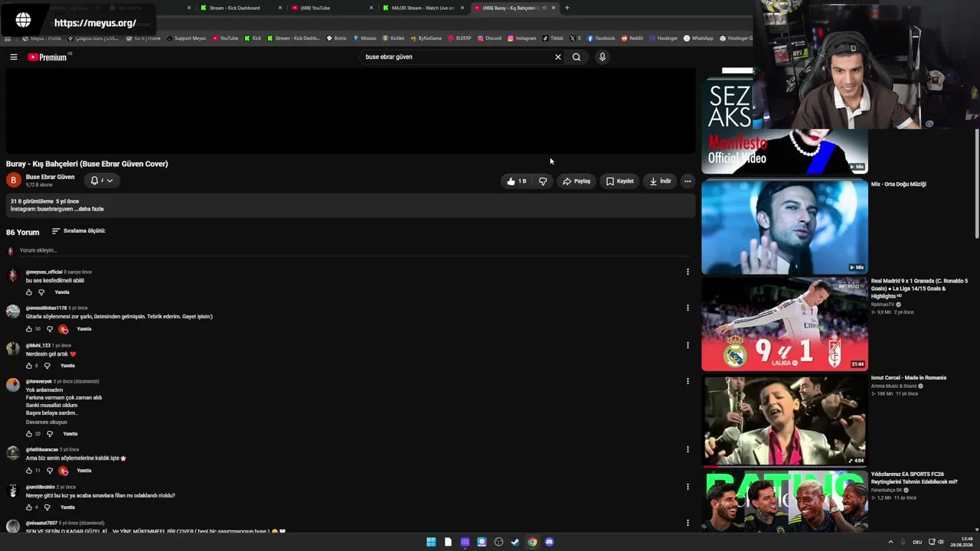The image size is (980, 551).
Task: Open the Sıralama ölçütü sort menu
Action: point(78,231)
